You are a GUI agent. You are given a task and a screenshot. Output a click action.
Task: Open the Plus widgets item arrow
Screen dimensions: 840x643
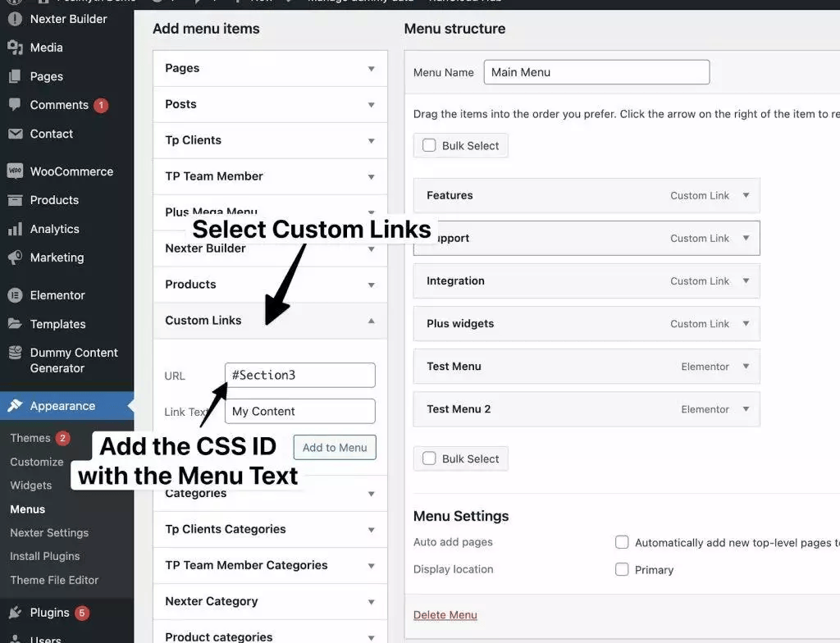point(746,324)
